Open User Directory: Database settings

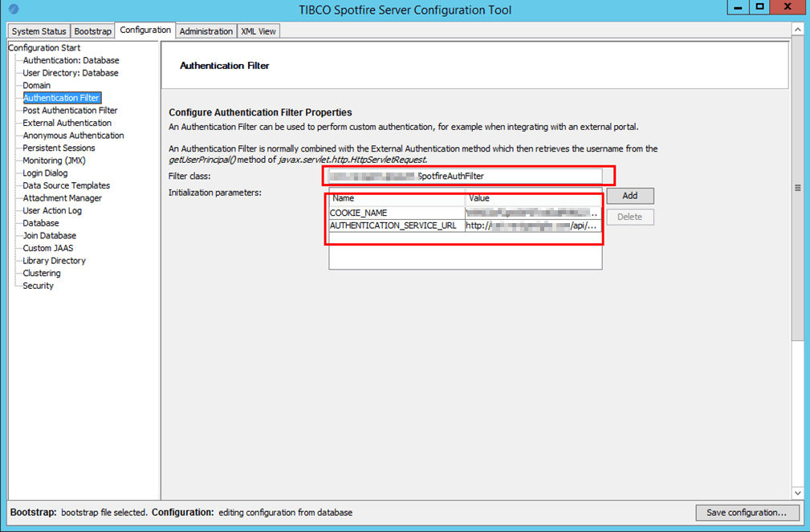(71, 73)
